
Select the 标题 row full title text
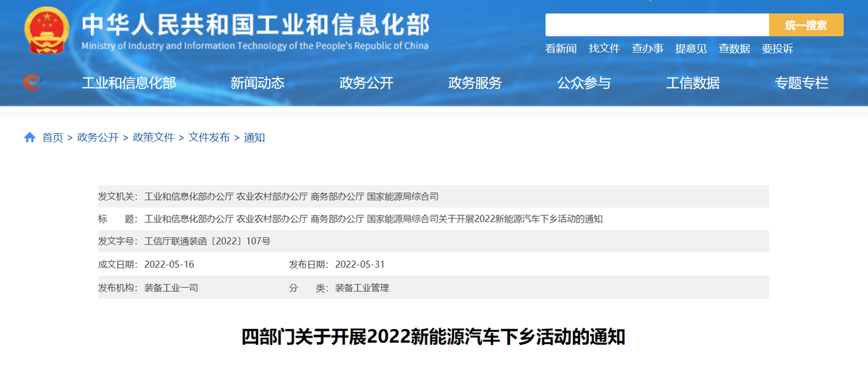click(374, 219)
